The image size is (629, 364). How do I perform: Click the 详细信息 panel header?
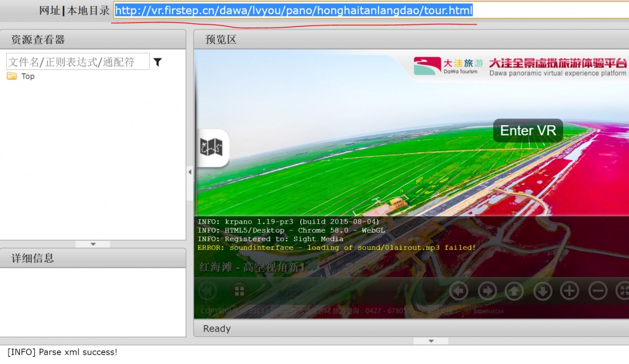pos(93,258)
